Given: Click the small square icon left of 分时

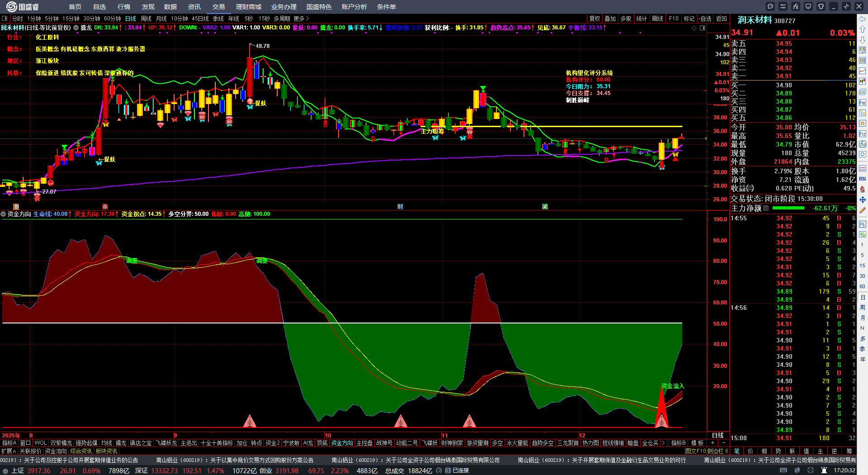Looking at the screenshot, I should pos(5,19).
